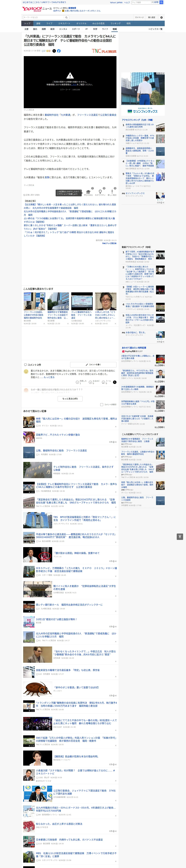Click the back-to-top arrow button
186x868 pixels.
[180, 537]
